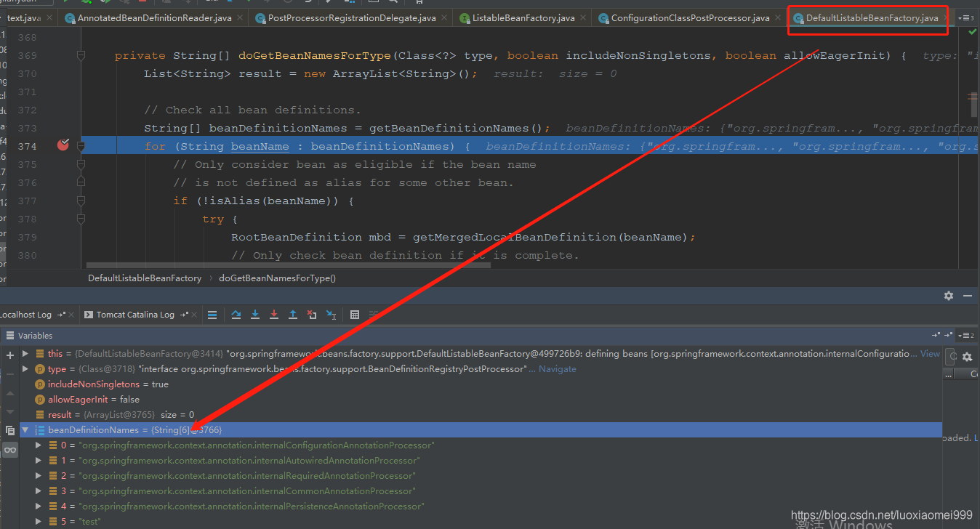Switch to AnnotatedBeanDefinitionReader.java tab
Viewport: 980px width, 529px height.
tap(154, 17)
